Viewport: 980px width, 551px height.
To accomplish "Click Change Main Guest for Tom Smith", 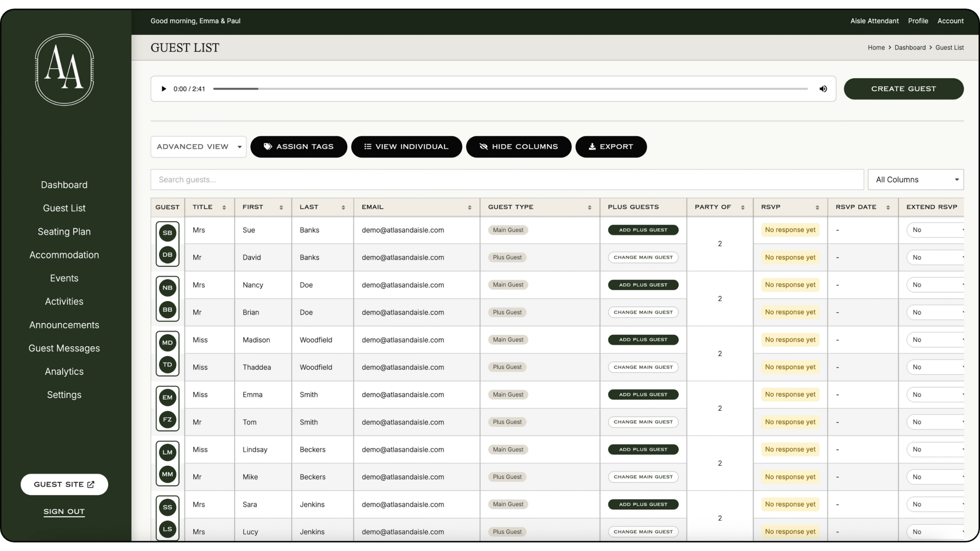I will (x=643, y=422).
